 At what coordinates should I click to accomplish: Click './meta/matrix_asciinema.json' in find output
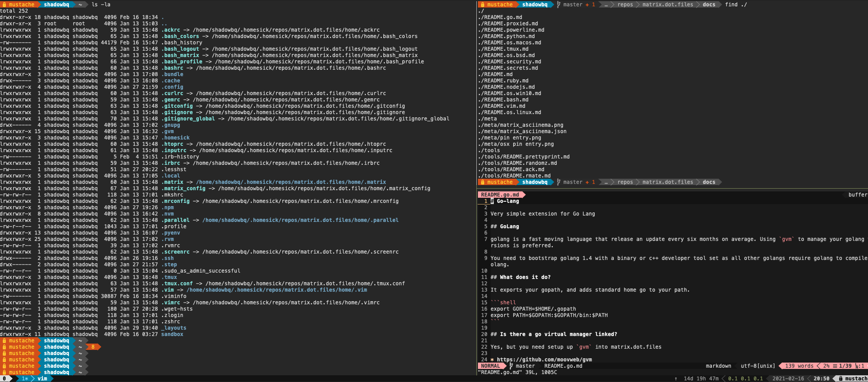(522, 132)
